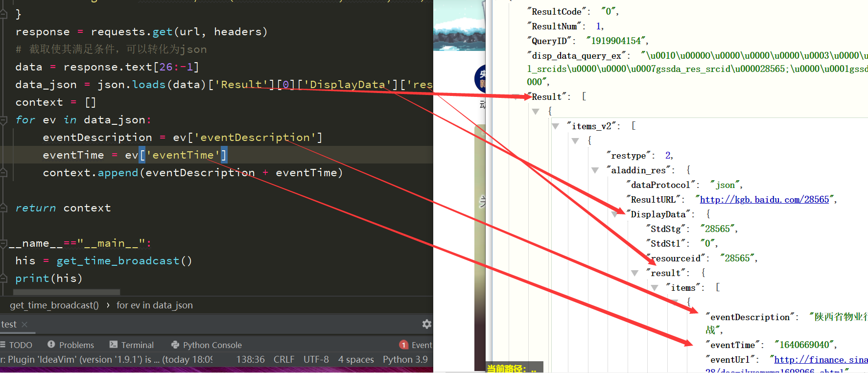Click the round blue news avatar icon
The image size is (868, 373).
(480, 79)
